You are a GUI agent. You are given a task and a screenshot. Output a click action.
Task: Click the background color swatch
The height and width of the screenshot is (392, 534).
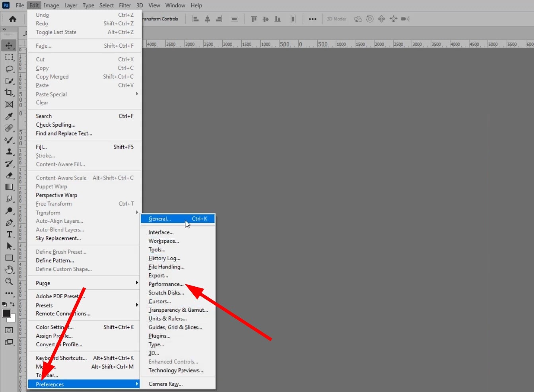(13, 319)
